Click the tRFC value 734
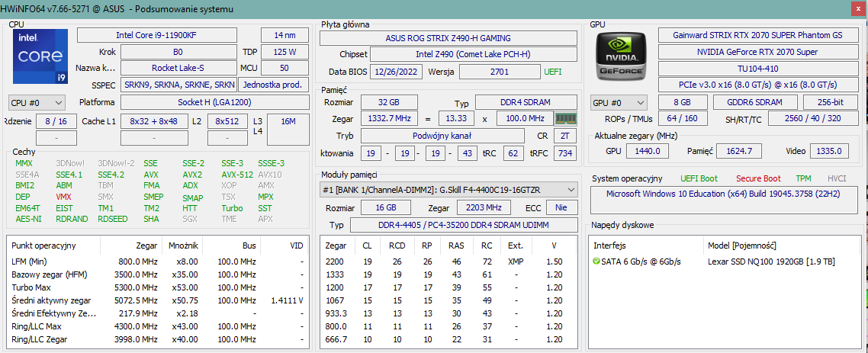The width and height of the screenshot is (868, 353). click(565, 153)
